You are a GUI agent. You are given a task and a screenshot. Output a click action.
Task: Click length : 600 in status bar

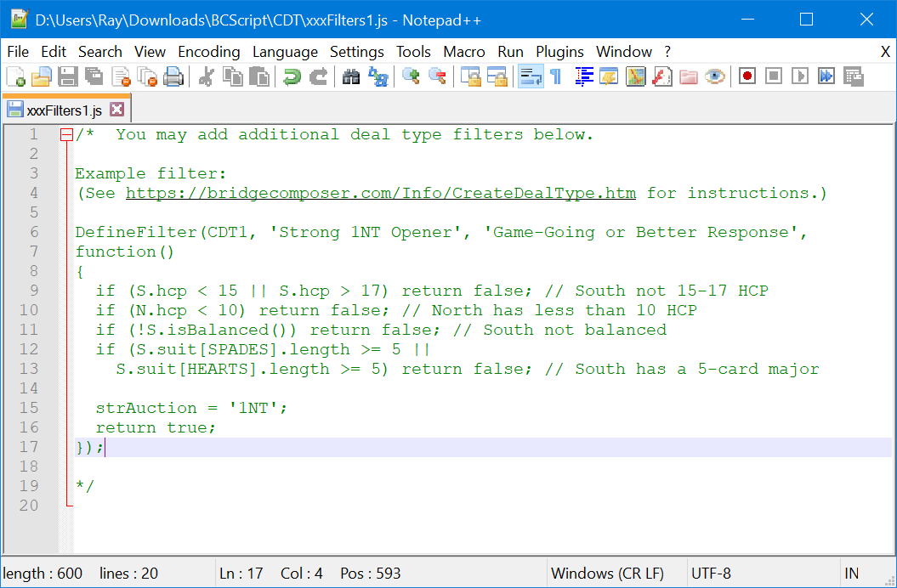pyautogui.click(x=43, y=573)
